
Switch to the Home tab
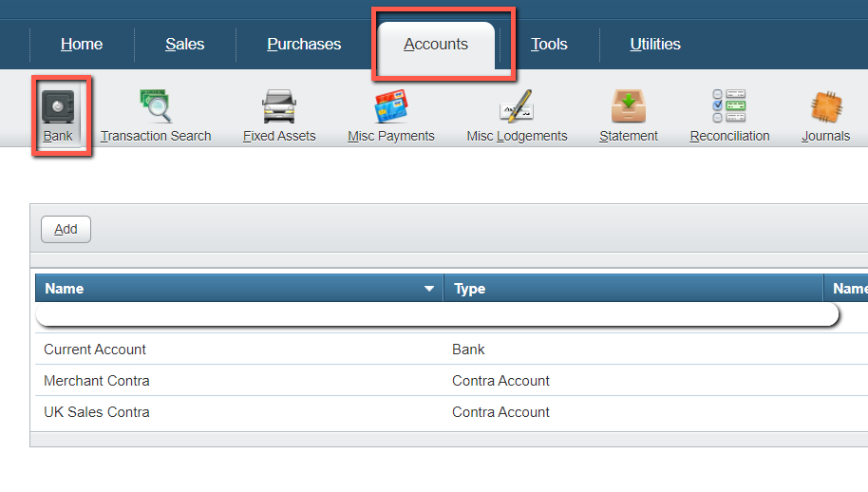[82, 45]
